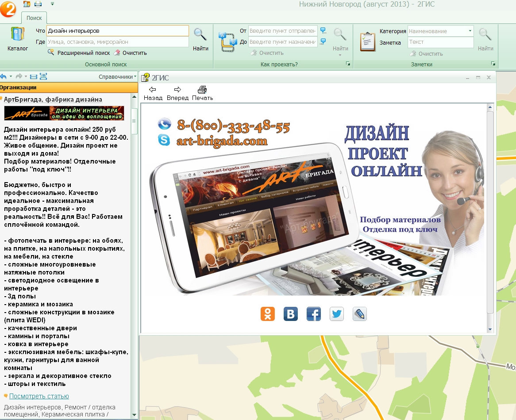This screenshot has width=516, height=420.
Task: Share via VKontakte icon
Action: [291, 314]
